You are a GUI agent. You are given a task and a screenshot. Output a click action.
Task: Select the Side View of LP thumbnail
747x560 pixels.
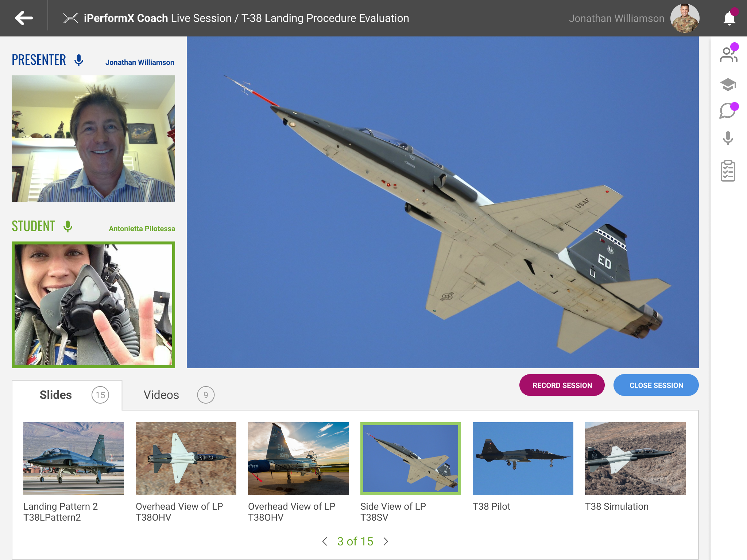tap(411, 458)
